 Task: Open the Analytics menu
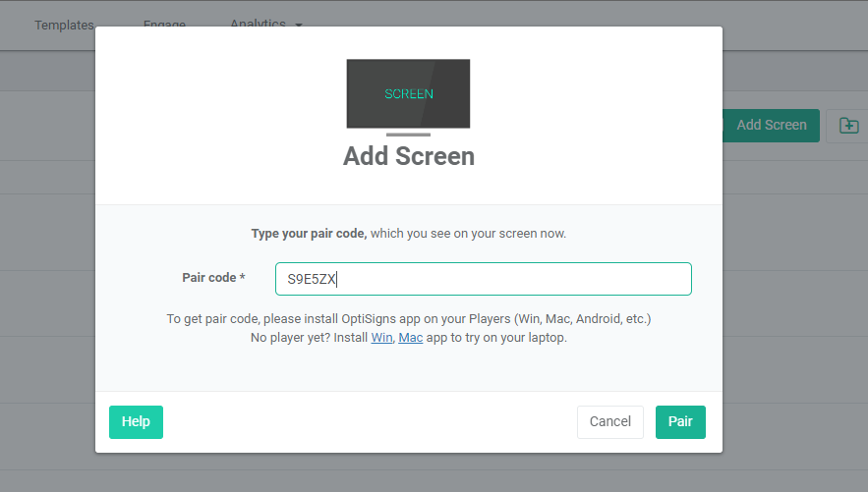click(259, 24)
